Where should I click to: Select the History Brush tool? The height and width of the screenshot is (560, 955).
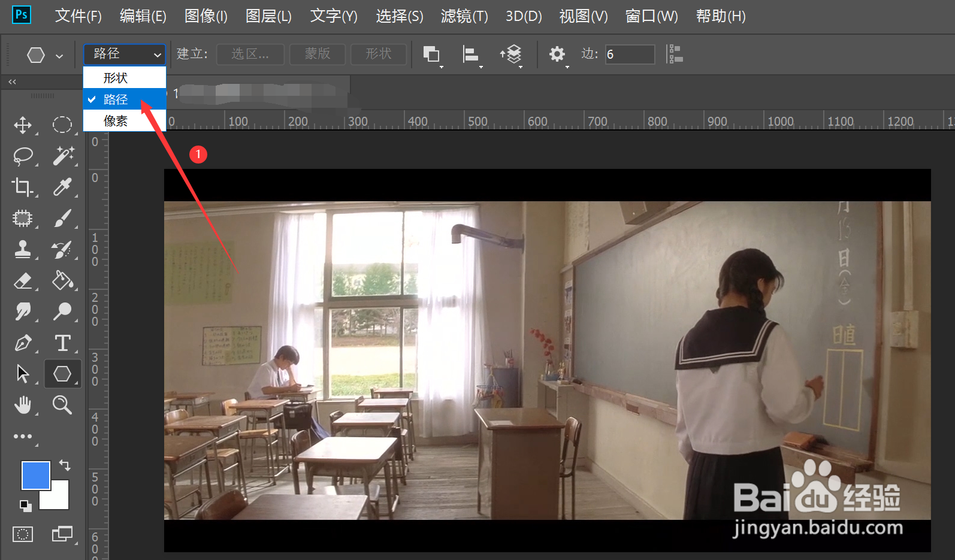pos(62,249)
